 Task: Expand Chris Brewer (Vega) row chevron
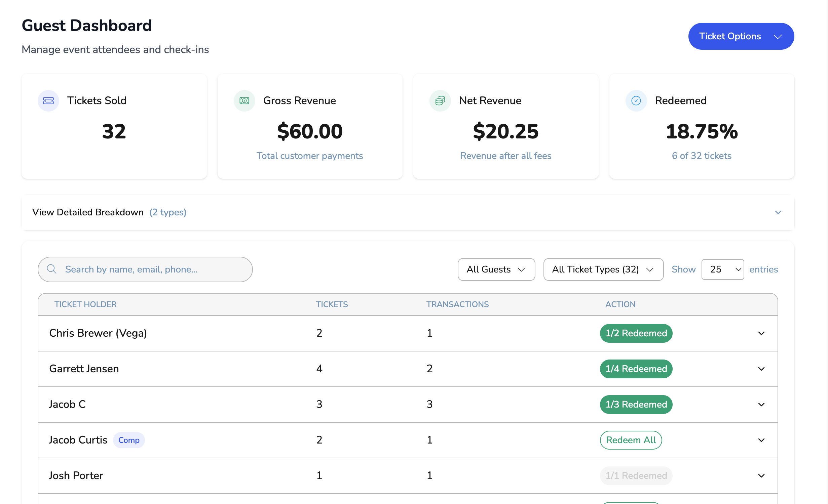pyautogui.click(x=761, y=333)
